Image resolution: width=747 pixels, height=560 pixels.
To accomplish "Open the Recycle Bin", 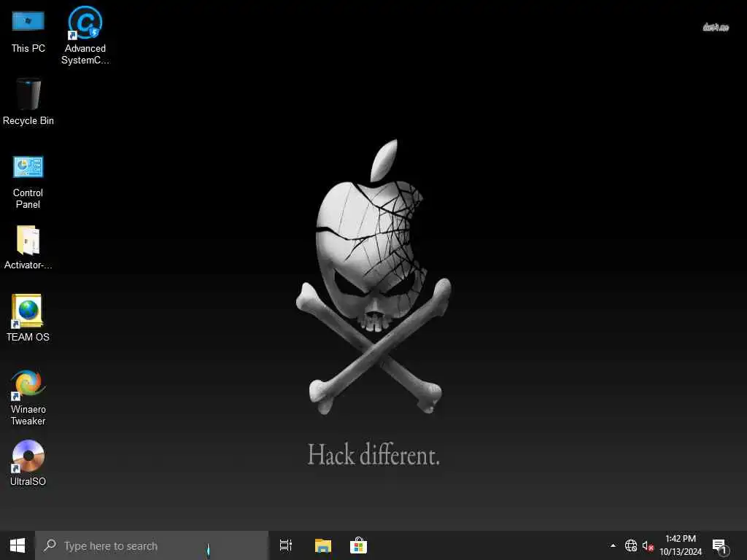I will pos(28,101).
